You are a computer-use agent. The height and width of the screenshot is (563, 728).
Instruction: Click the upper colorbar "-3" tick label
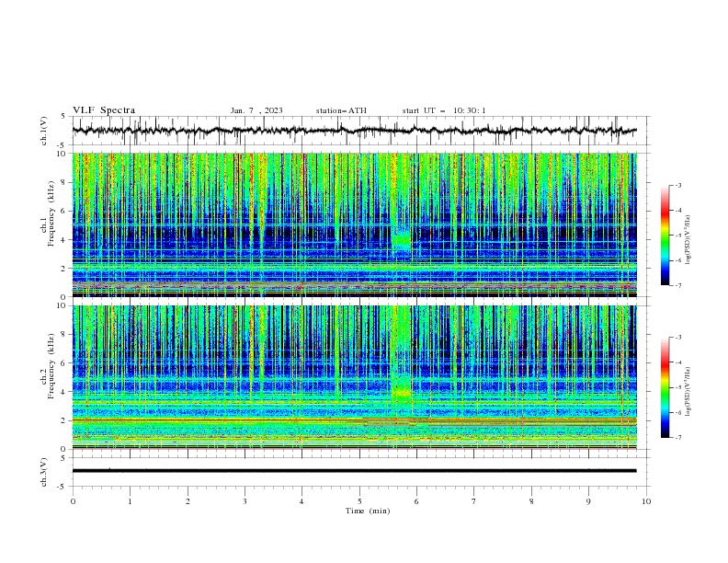(x=678, y=185)
